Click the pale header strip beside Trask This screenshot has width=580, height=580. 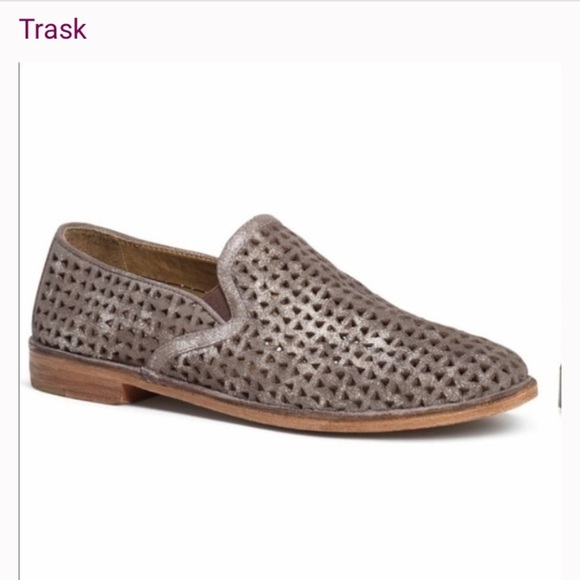[333, 31]
